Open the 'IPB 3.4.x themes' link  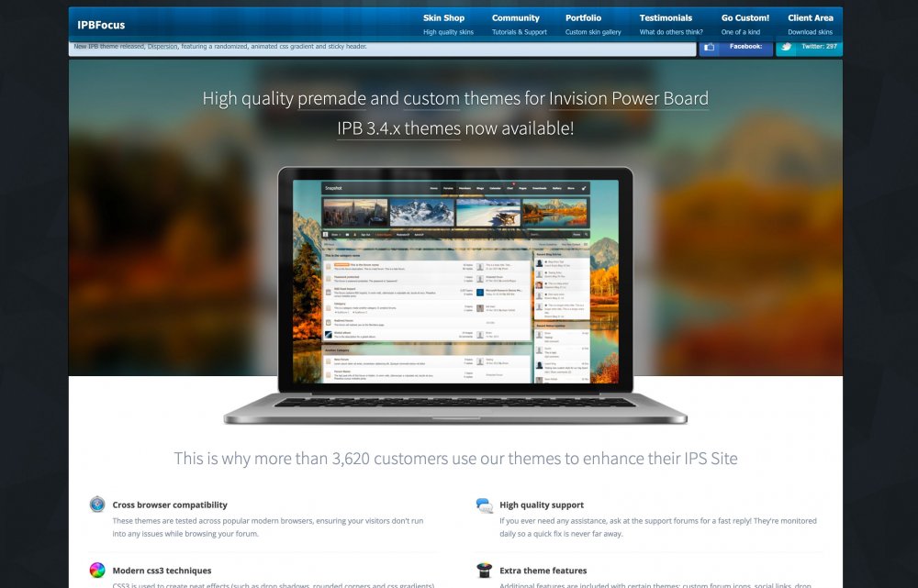(x=398, y=128)
